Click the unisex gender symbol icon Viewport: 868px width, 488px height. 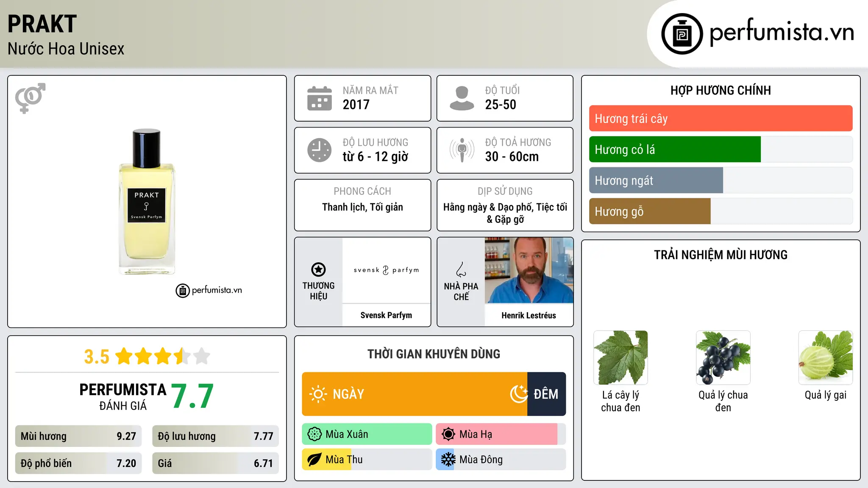(30, 98)
